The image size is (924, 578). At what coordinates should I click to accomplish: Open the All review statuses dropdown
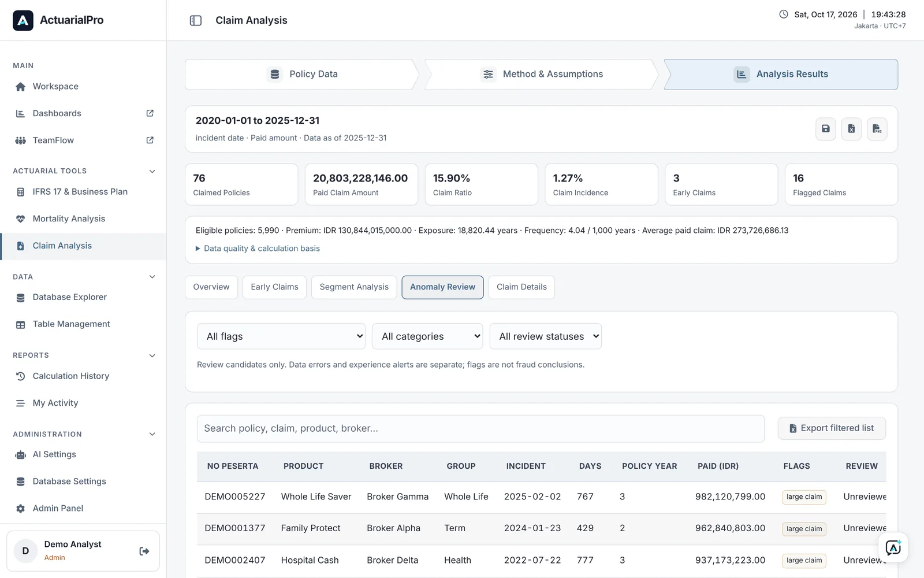pos(546,336)
